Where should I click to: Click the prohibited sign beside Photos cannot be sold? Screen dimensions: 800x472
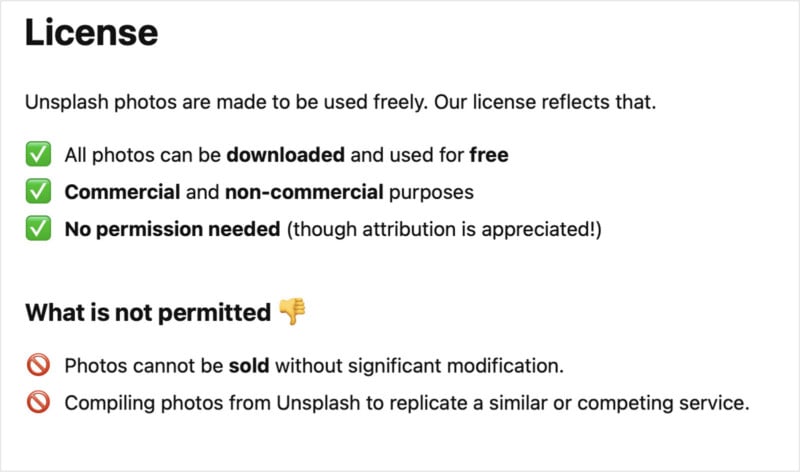38,365
